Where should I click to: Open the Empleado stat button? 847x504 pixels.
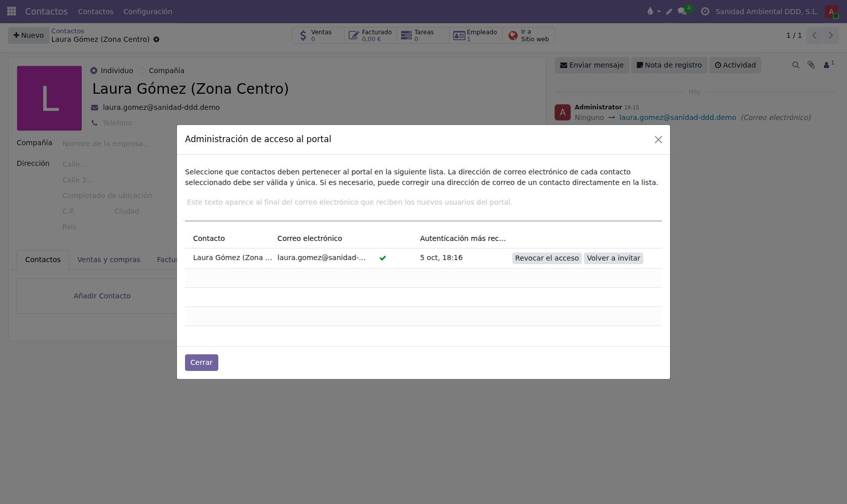coord(475,35)
